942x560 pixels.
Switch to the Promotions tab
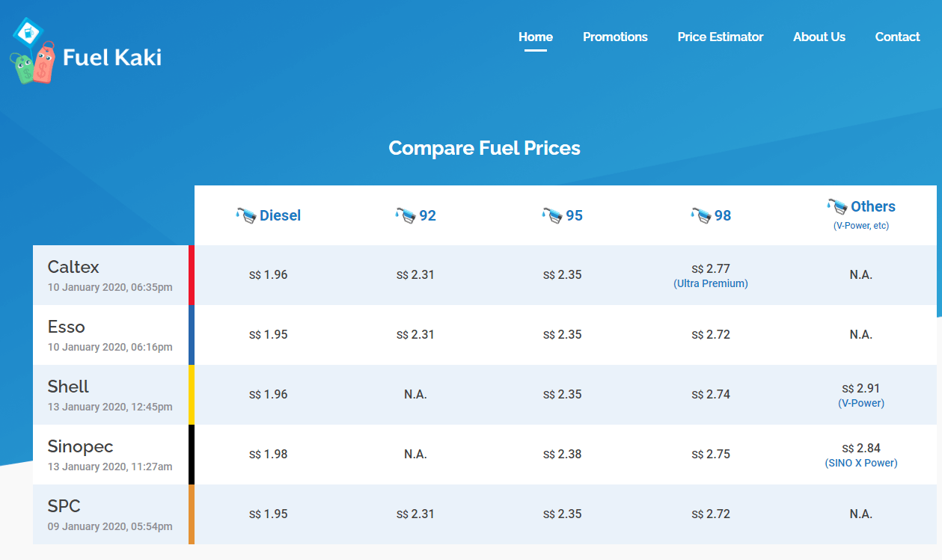(x=615, y=37)
